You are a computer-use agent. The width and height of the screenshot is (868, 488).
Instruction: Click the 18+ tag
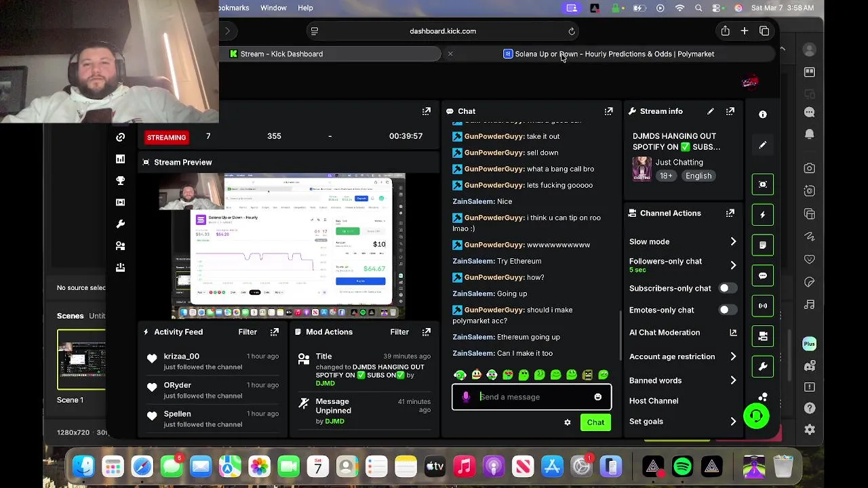click(666, 176)
